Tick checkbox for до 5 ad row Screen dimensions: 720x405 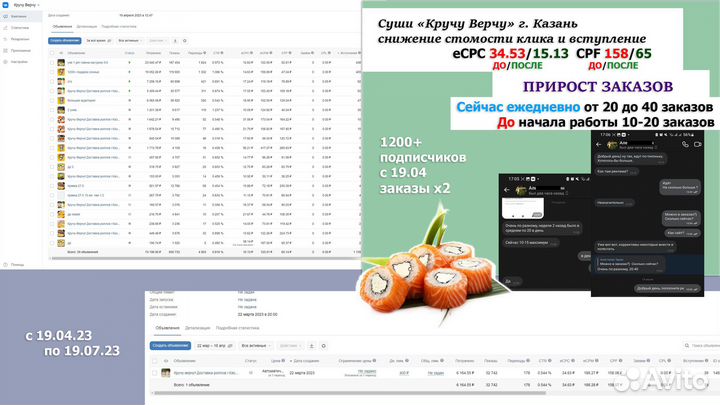coord(52,167)
